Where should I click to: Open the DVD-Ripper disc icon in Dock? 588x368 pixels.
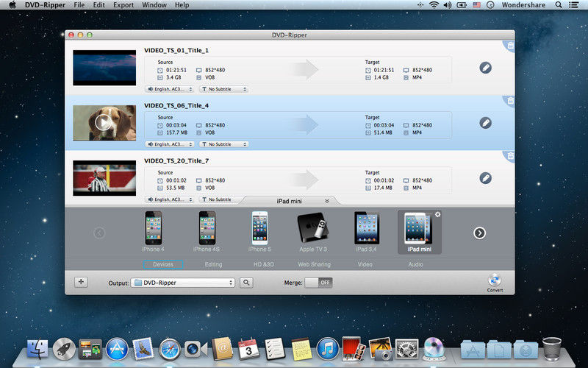click(434, 348)
